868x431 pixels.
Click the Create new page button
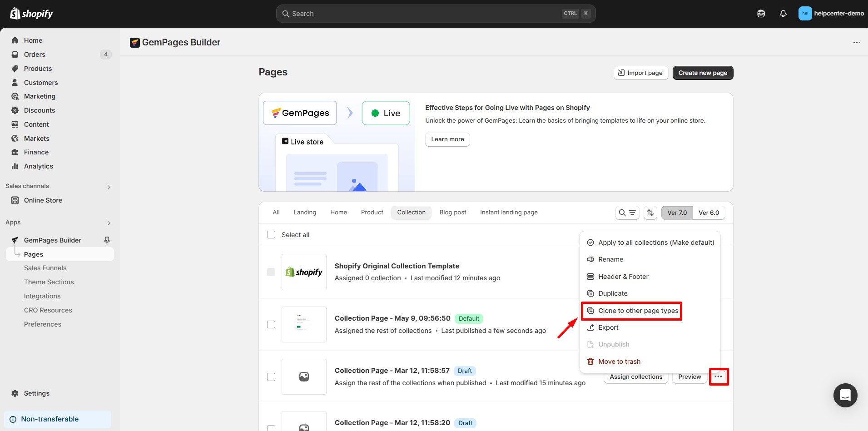(x=702, y=73)
